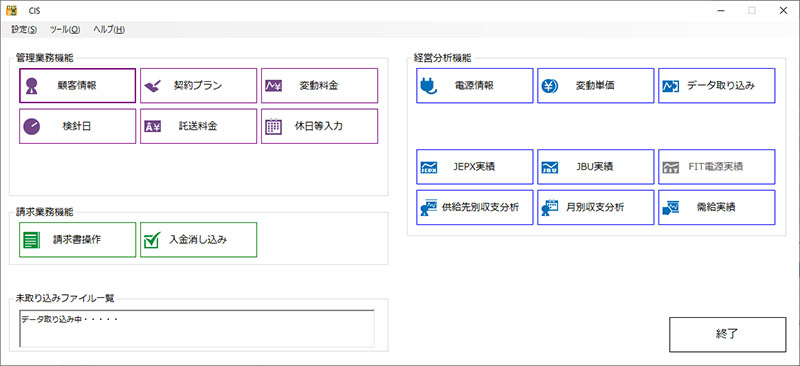Open the ツール(O) menu
800x366 pixels.
coord(65,30)
